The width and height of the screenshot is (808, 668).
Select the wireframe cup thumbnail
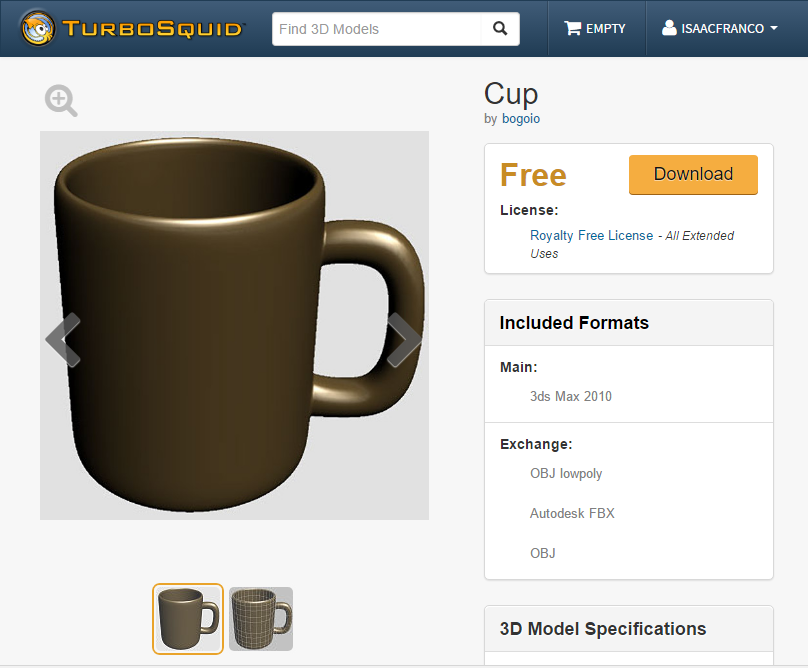coord(261,619)
